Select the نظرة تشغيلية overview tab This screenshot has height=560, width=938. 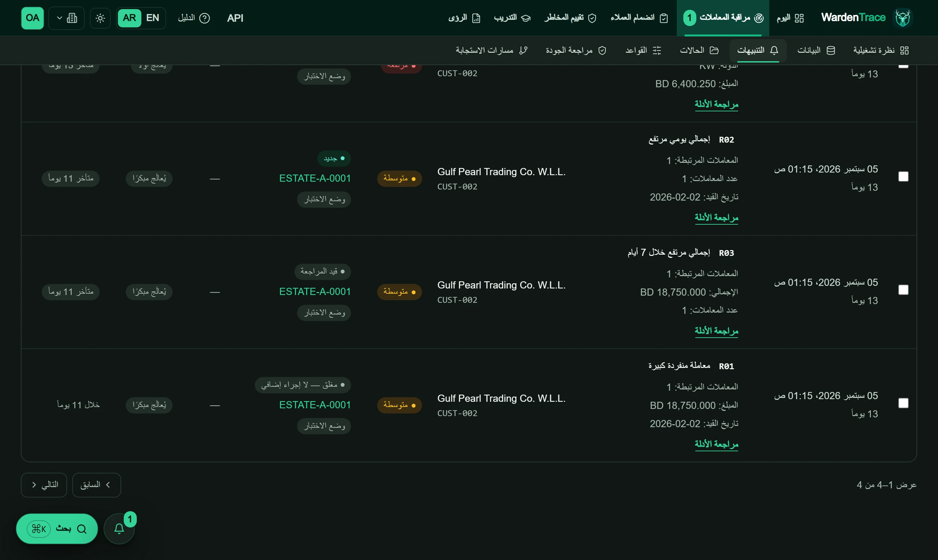(x=881, y=50)
